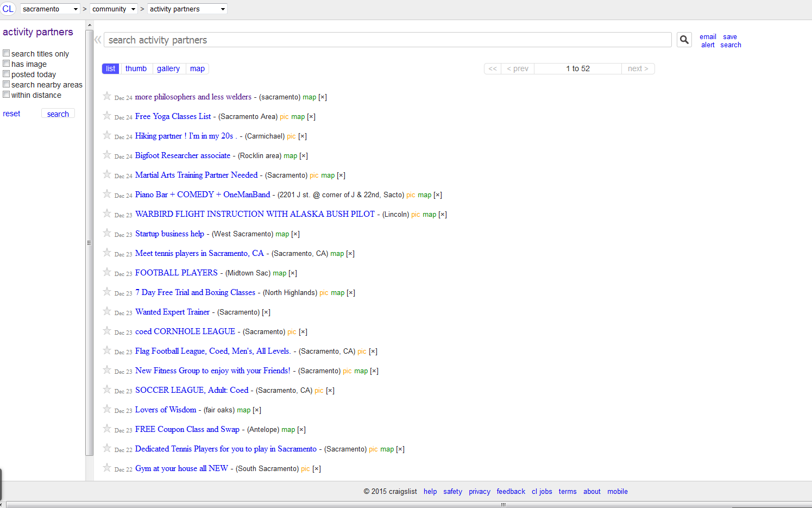
Task: Open the privacy footer link
Action: coord(480,491)
